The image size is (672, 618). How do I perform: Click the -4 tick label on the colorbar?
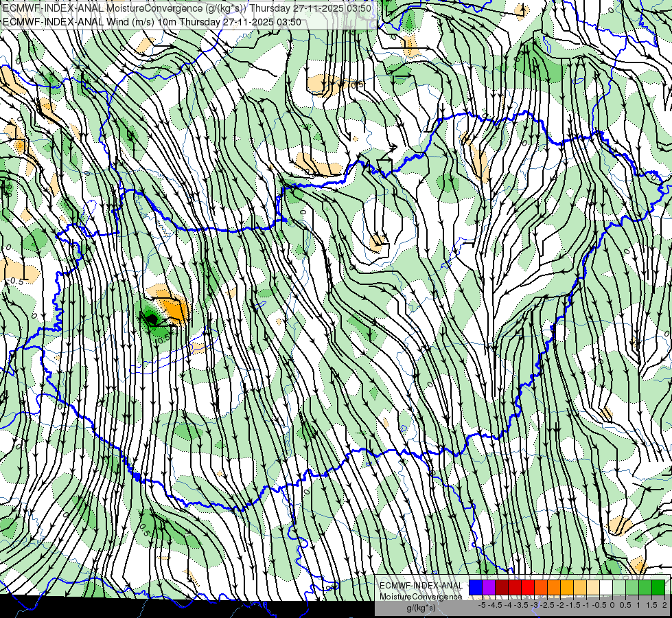pyautogui.click(x=508, y=605)
